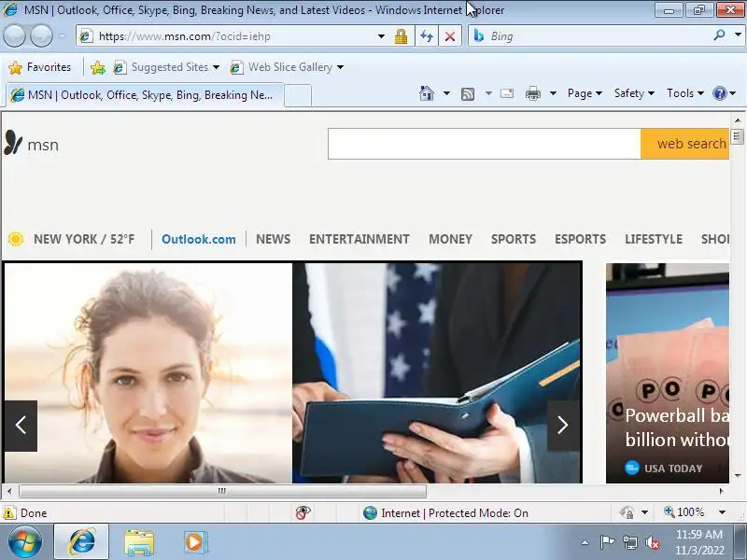
Task: Open the NEWS section
Action: (x=273, y=239)
